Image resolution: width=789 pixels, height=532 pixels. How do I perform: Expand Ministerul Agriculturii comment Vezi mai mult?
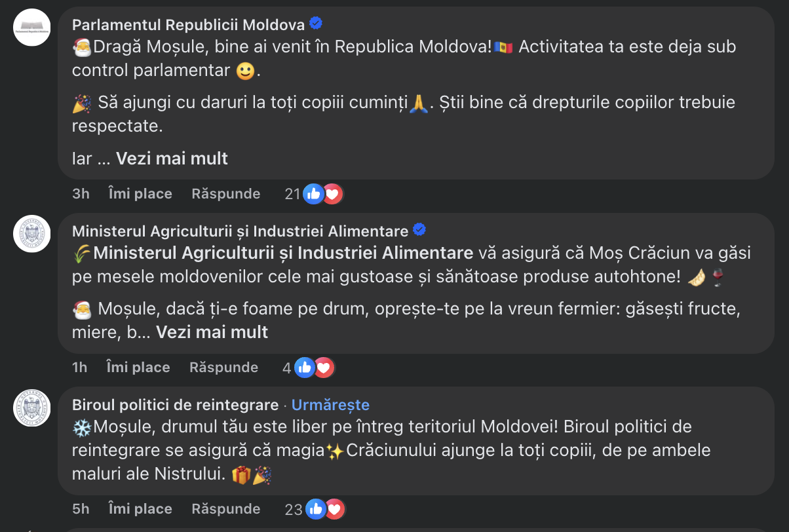(x=212, y=332)
